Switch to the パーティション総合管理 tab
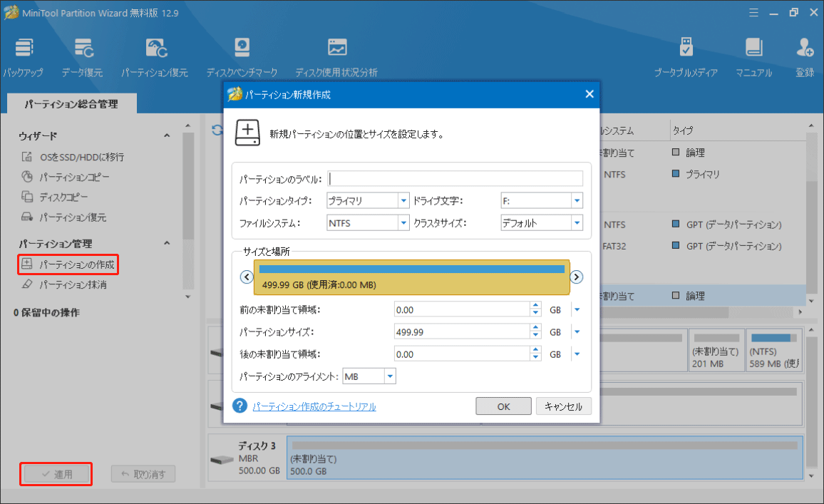 72,103
